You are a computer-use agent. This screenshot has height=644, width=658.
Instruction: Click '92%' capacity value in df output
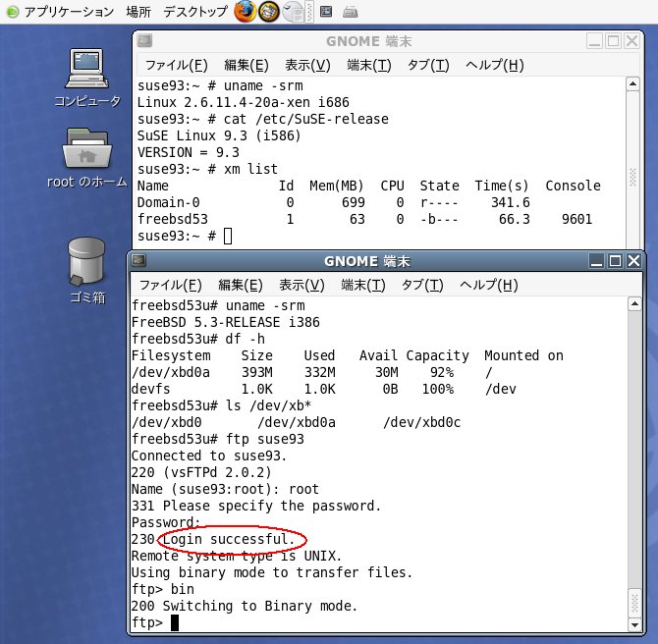(442, 372)
